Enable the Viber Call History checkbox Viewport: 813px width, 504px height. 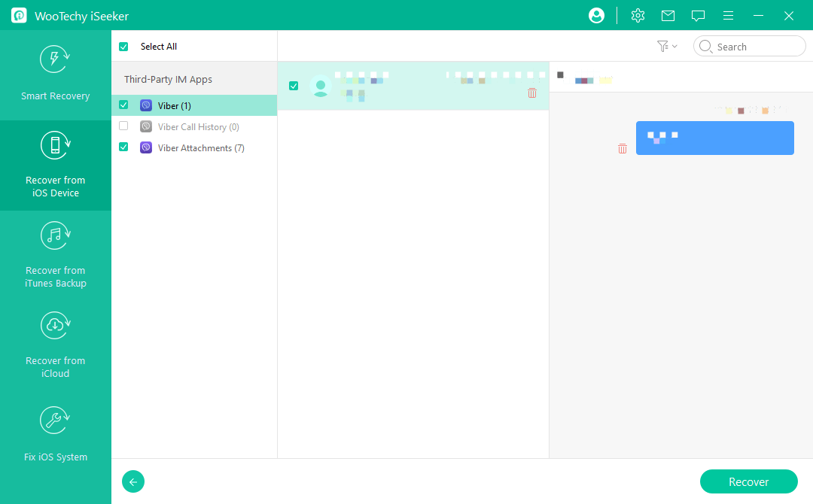coord(123,126)
